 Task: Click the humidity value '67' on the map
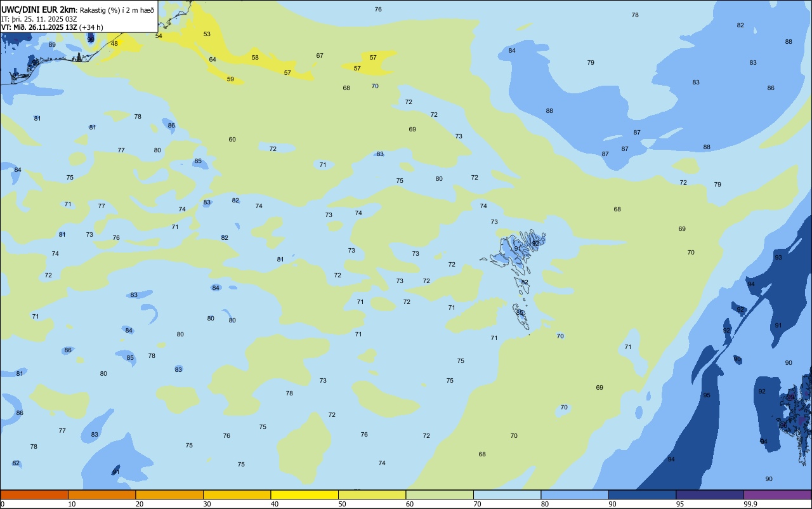point(320,56)
